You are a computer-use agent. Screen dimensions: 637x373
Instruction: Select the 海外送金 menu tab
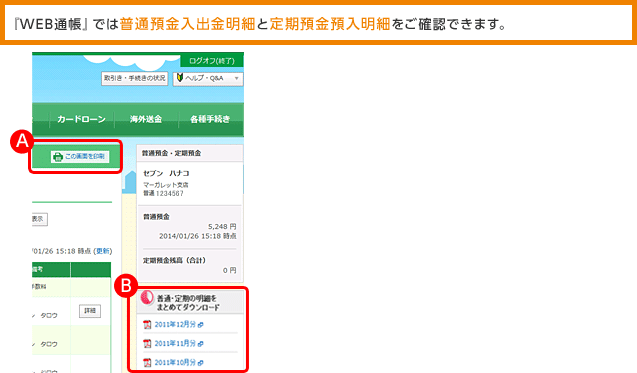coord(146,119)
